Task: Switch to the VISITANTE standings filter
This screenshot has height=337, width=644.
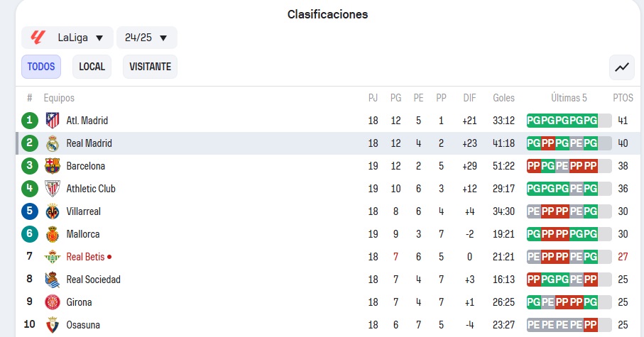Action: point(150,67)
